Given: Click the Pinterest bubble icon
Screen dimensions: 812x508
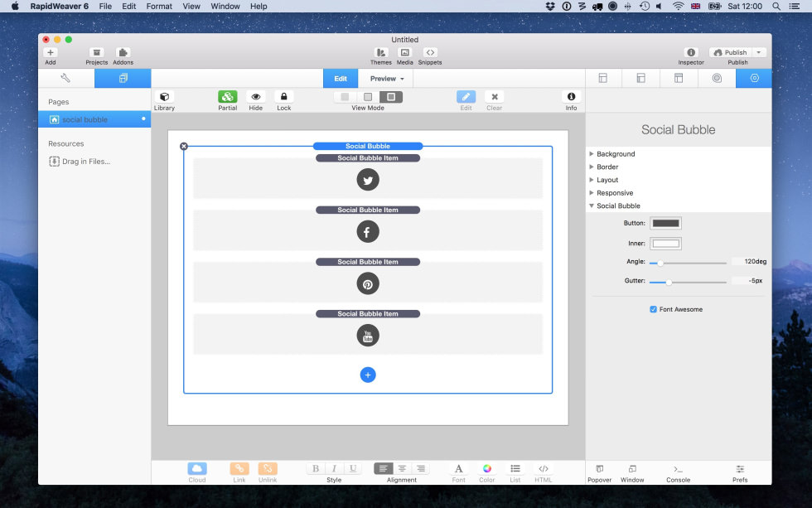Looking at the screenshot, I should tap(368, 283).
